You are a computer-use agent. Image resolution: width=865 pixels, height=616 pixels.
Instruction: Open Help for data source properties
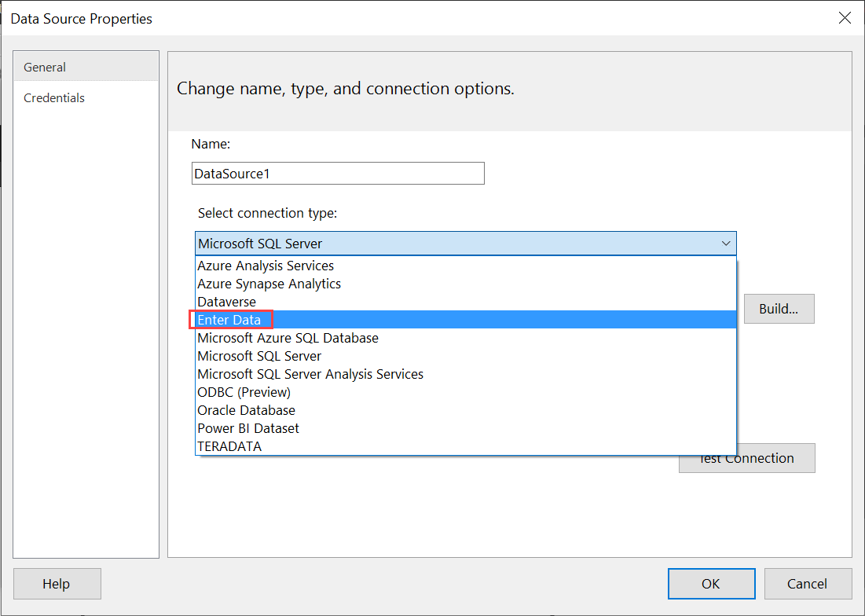pos(57,584)
